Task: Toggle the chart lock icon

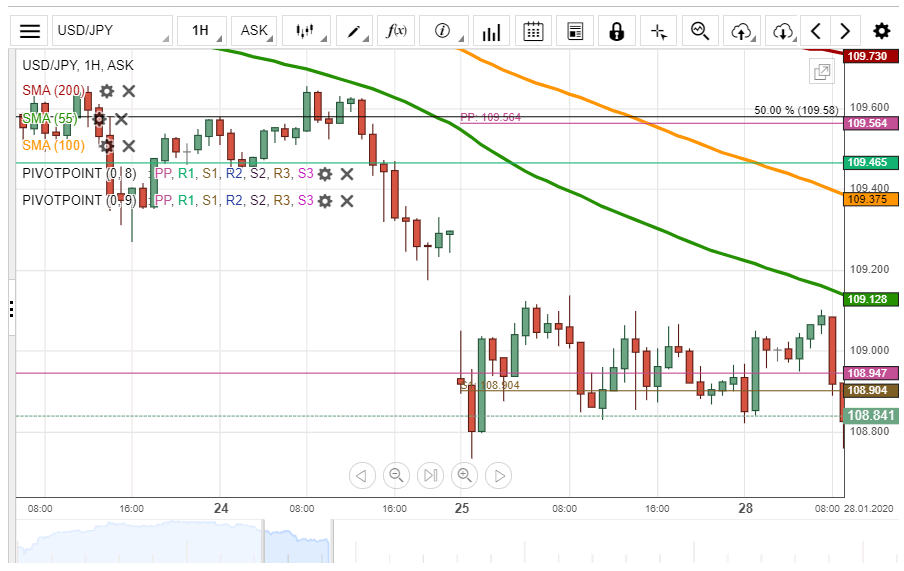Action: coord(617,31)
